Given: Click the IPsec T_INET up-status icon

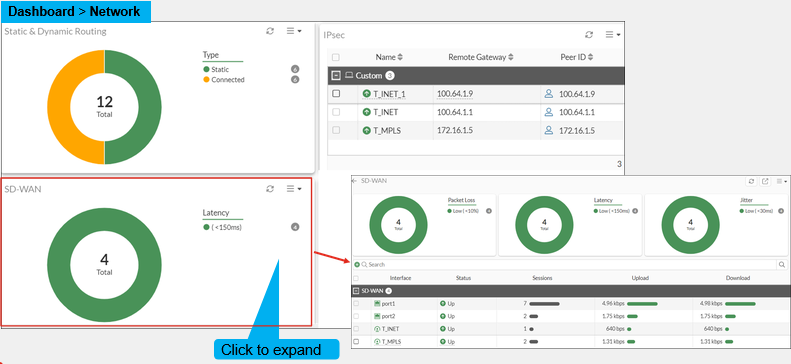Looking at the screenshot, I should pyautogui.click(x=367, y=112).
